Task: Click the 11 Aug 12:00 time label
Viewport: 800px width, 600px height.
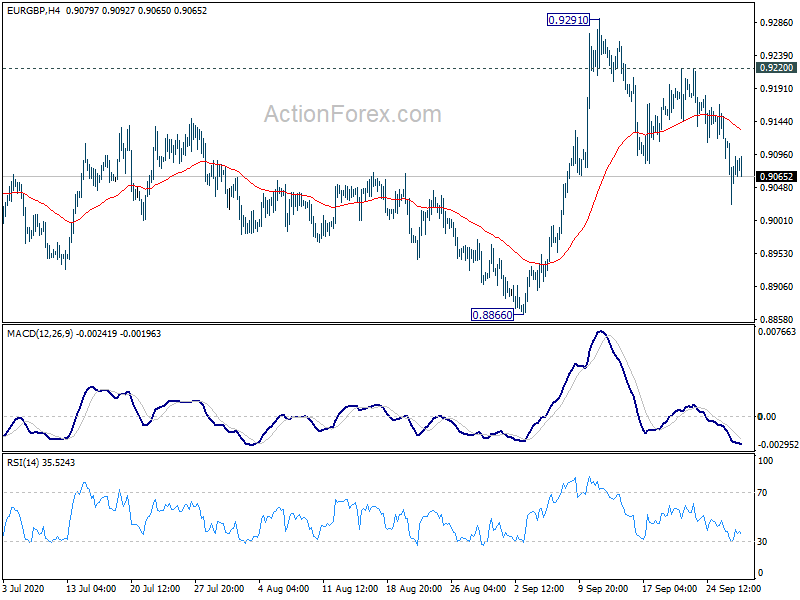Action: 350,589
